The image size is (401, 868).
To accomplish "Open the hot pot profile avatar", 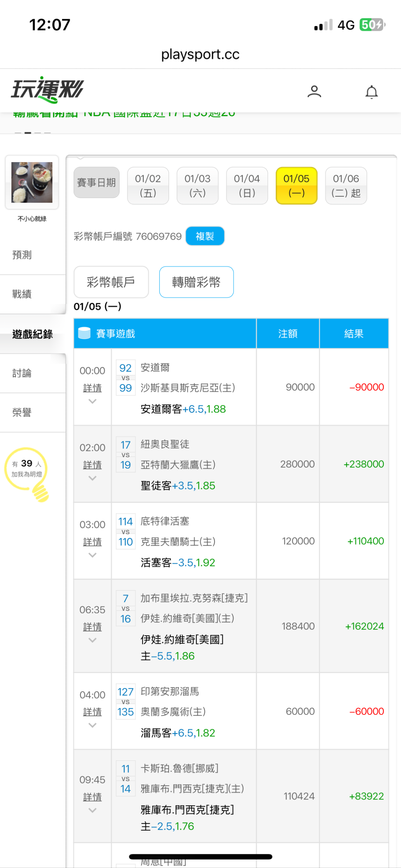I will pyautogui.click(x=32, y=182).
